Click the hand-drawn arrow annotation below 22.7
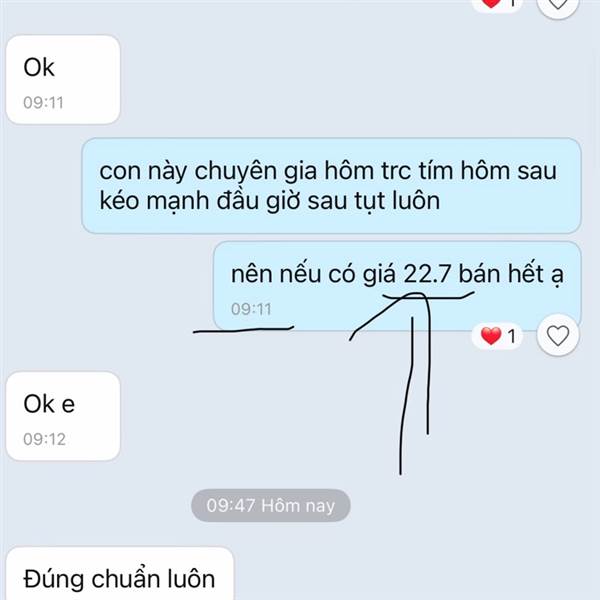The height and width of the screenshot is (600, 600). [x=411, y=383]
